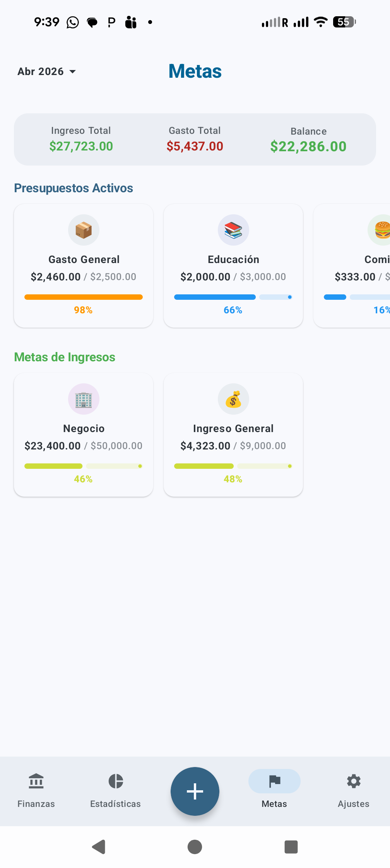Image resolution: width=390 pixels, height=868 pixels.
Task: Open the Negocio $23,400.00 goal card
Action: [x=84, y=435]
